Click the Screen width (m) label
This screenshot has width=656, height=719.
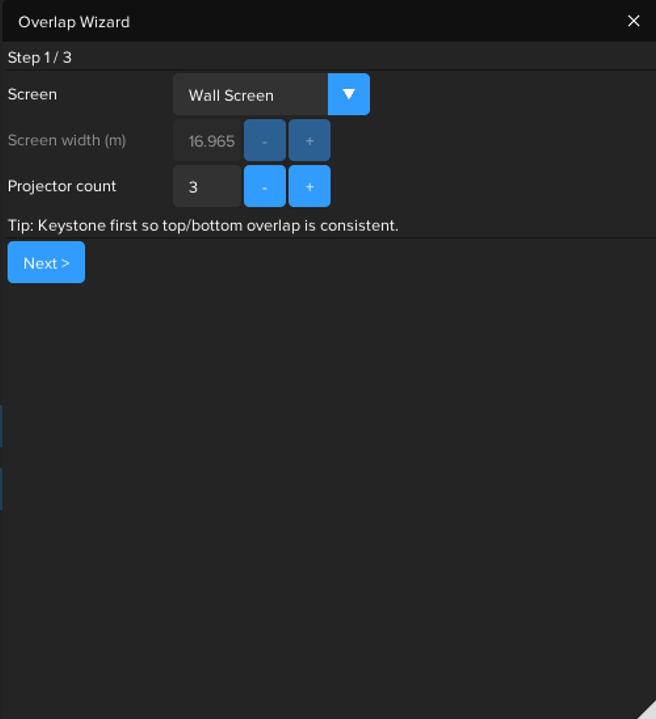[67, 141]
